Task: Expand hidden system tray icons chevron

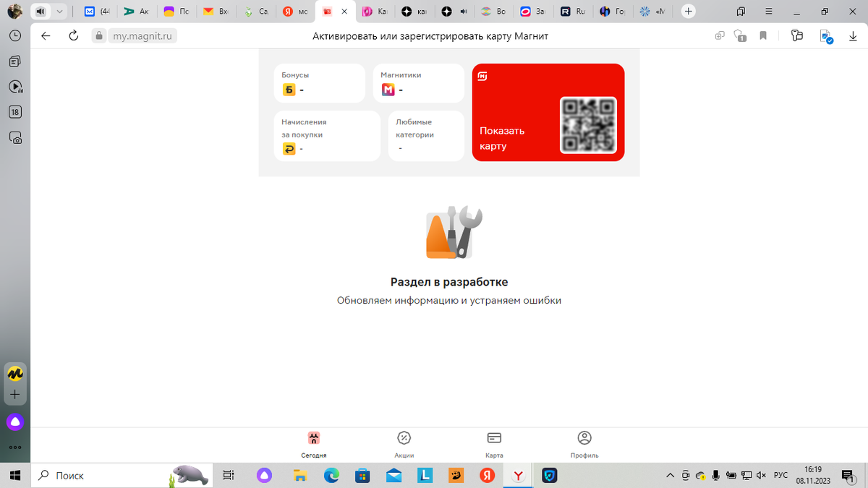Action: coord(671,475)
